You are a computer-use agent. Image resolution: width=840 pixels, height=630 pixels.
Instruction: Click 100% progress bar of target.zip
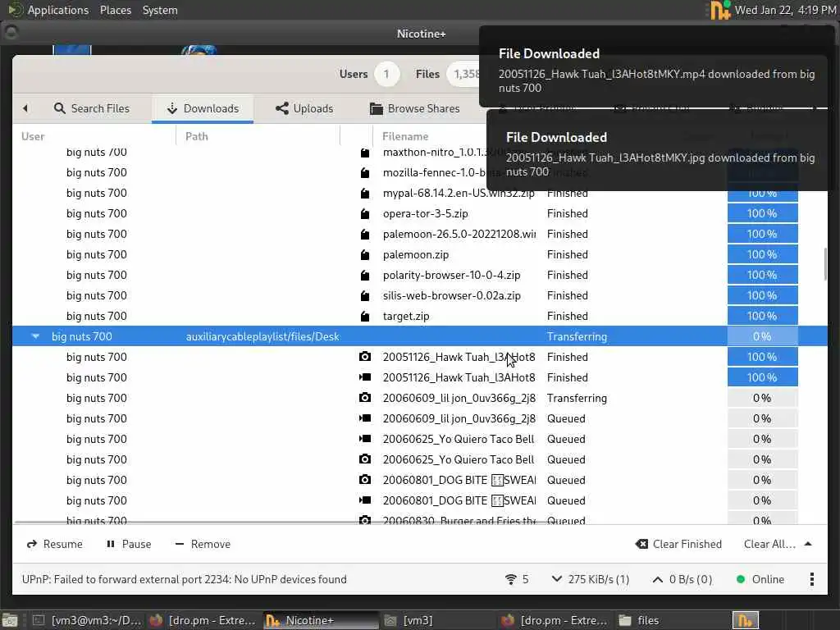click(762, 316)
